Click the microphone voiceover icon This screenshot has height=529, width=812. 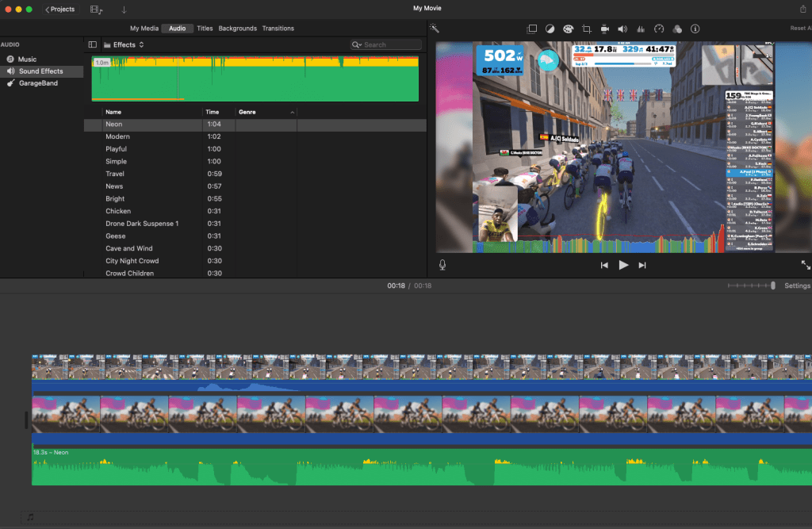point(442,265)
